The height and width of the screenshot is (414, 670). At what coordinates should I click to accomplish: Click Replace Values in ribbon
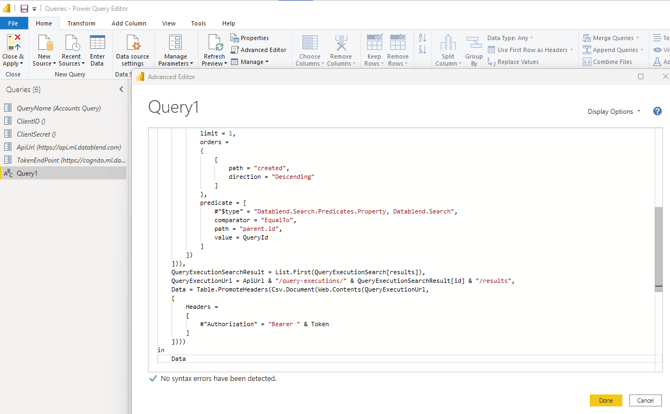pos(513,62)
